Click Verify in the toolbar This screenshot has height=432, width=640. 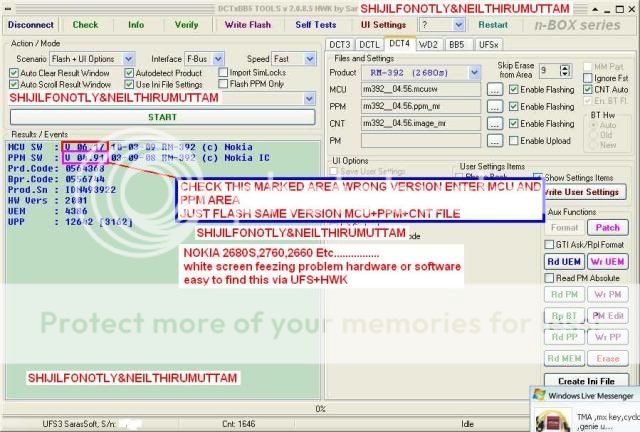[187, 25]
